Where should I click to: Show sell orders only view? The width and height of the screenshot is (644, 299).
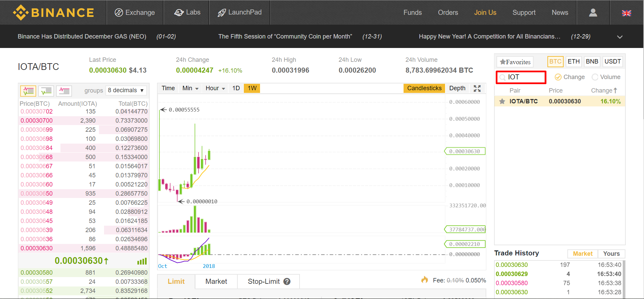(x=64, y=91)
